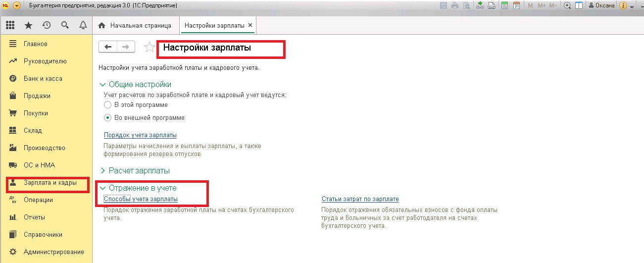Open the sections menu grid icon
Screen dimensions: 644x263
click(10, 25)
